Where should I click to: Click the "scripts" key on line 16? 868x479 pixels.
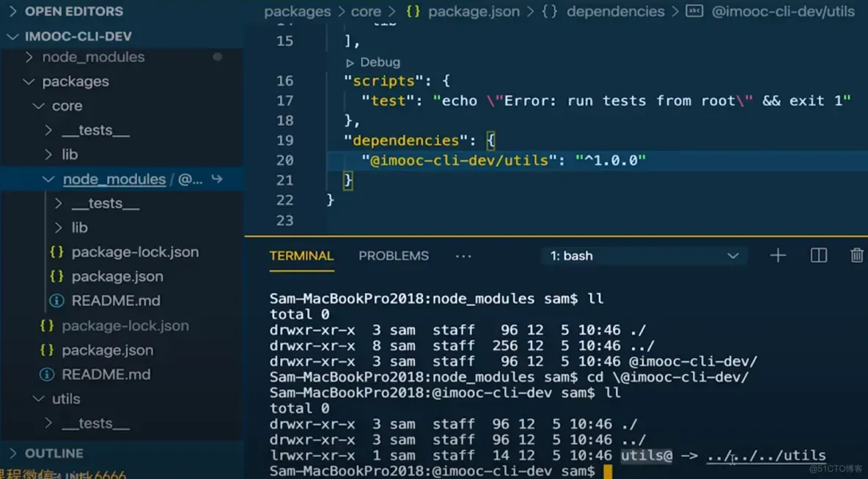tap(383, 81)
